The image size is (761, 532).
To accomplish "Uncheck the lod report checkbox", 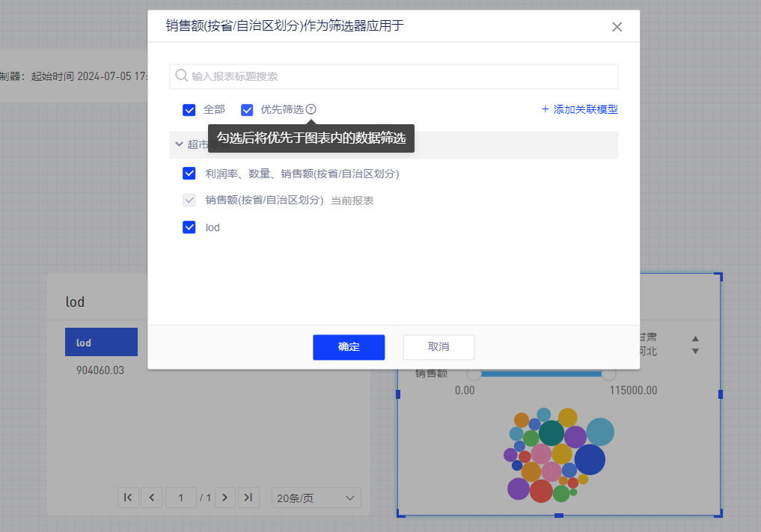I will [189, 227].
